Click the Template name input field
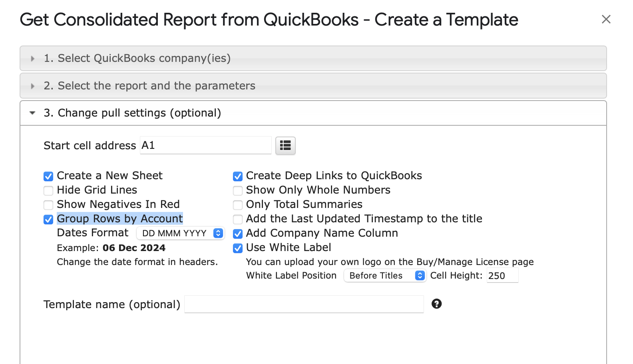The height and width of the screenshot is (364, 633). pyautogui.click(x=304, y=304)
